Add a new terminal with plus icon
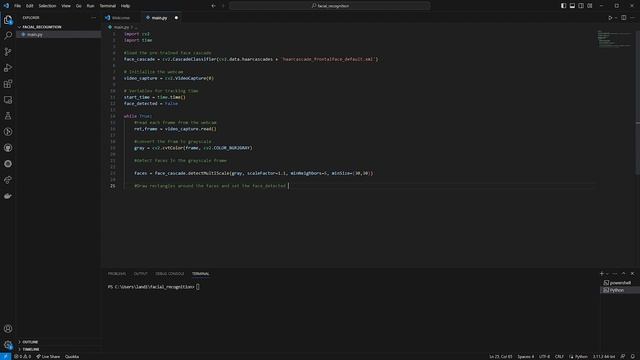640x360 pixels. pyautogui.click(x=602, y=273)
